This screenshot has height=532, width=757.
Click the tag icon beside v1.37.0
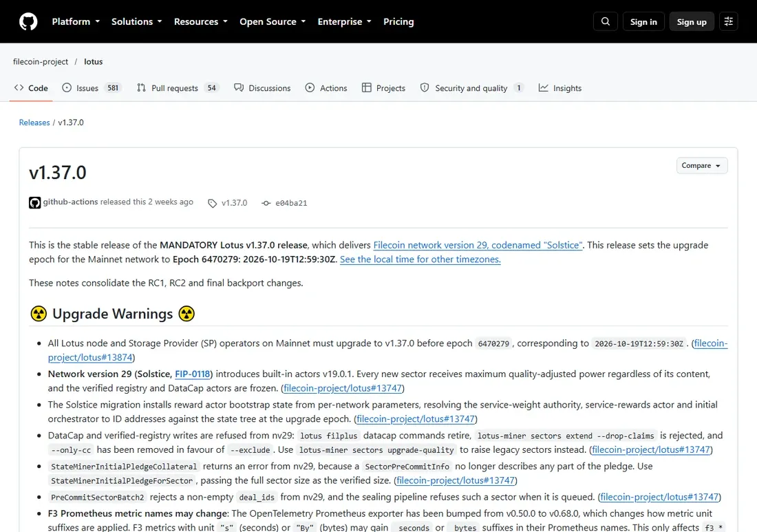(213, 203)
